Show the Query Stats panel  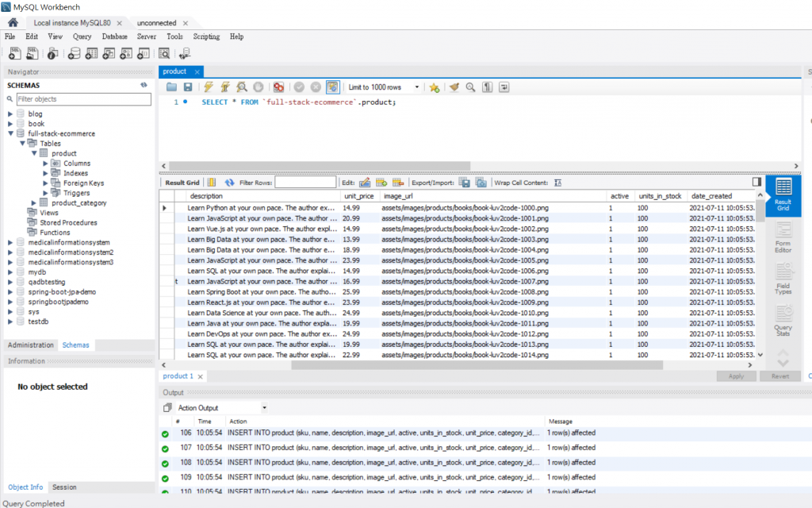click(x=783, y=321)
